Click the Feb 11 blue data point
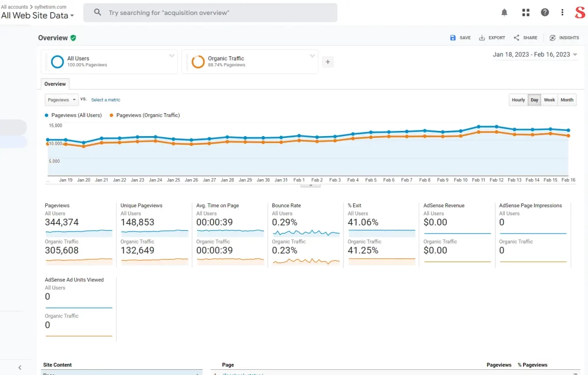Screen dimensions: 588x375 tap(478, 127)
